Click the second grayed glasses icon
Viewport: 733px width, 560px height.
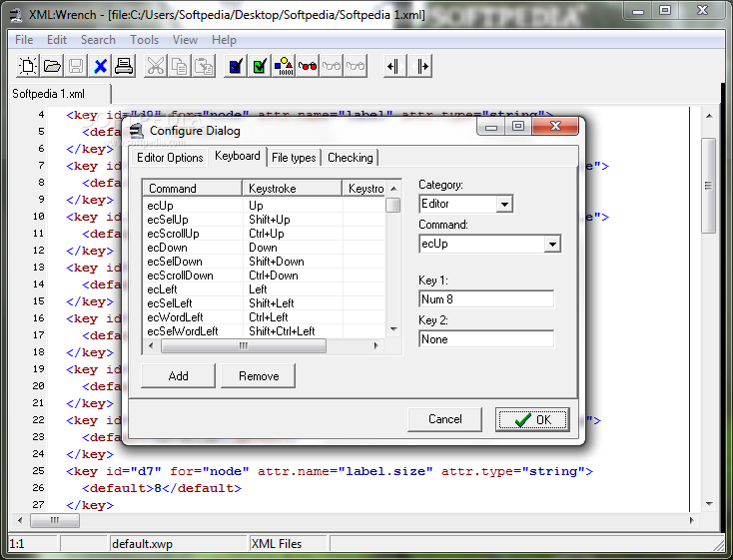[356, 66]
